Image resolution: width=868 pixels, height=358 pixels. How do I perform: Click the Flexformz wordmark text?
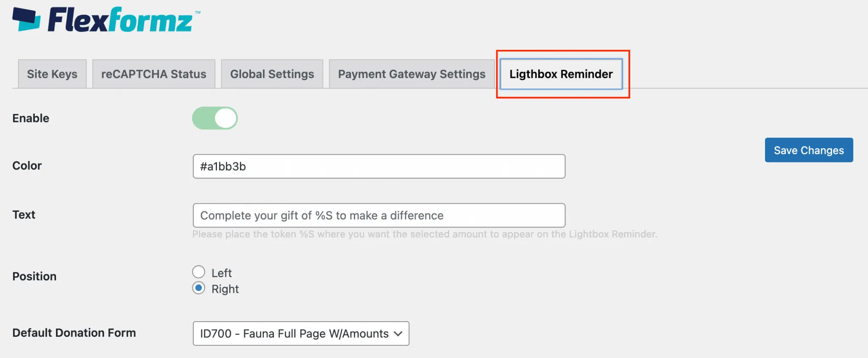tap(121, 20)
